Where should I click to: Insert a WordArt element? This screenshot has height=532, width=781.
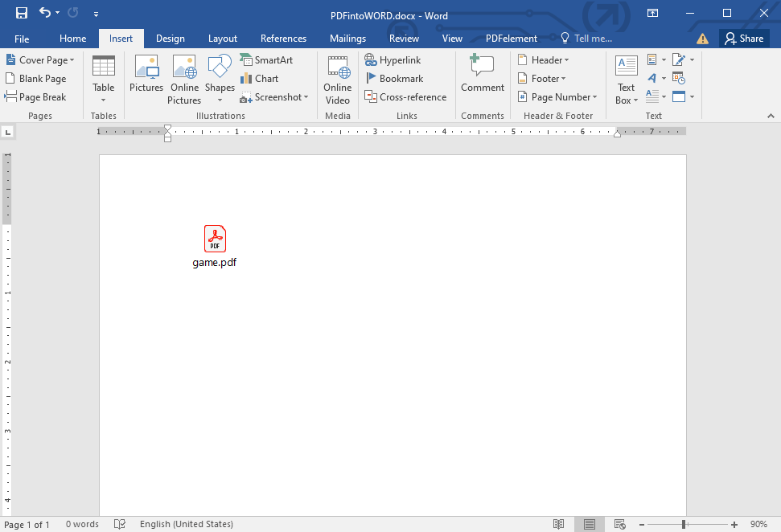[x=653, y=78]
